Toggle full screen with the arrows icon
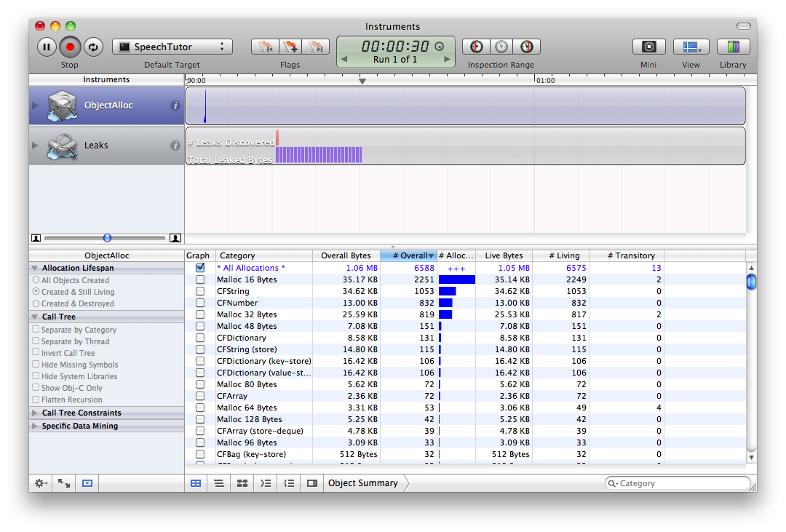The width and height of the screenshot is (786, 532). 63,483
